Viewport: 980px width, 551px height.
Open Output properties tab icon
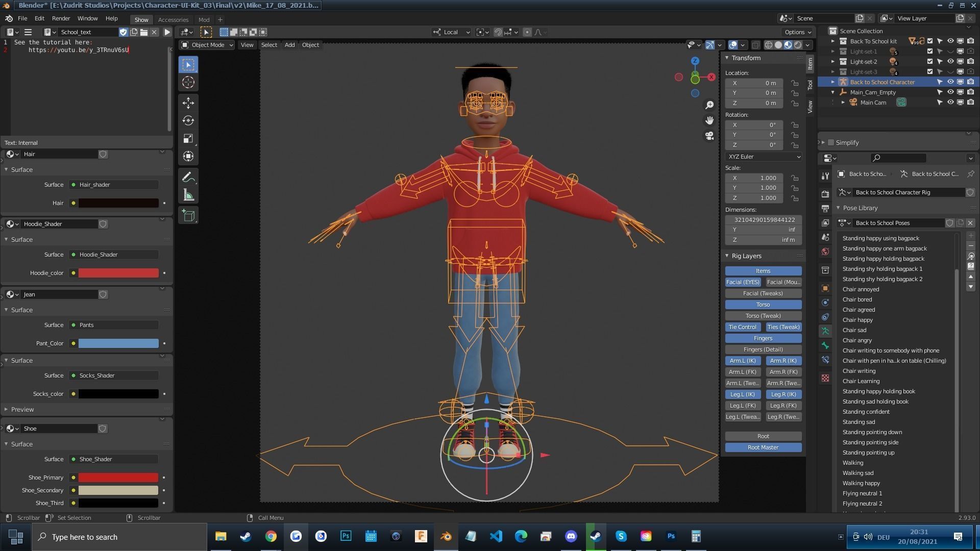point(825,209)
